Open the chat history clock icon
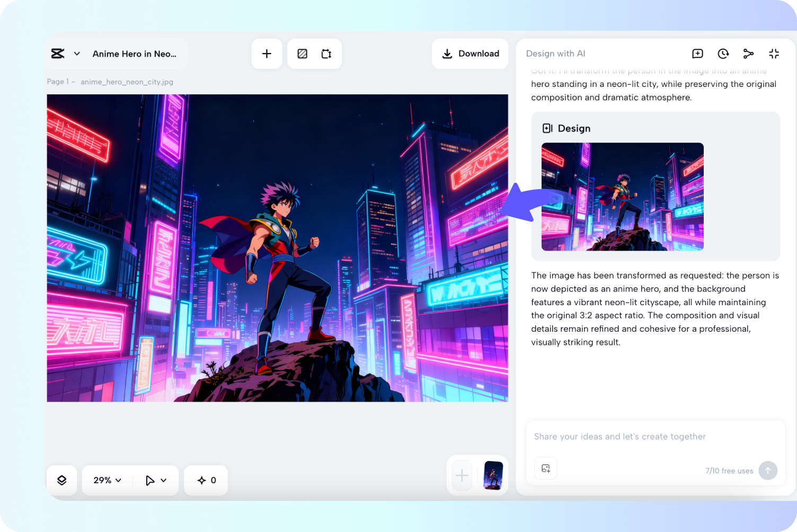 click(x=723, y=54)
